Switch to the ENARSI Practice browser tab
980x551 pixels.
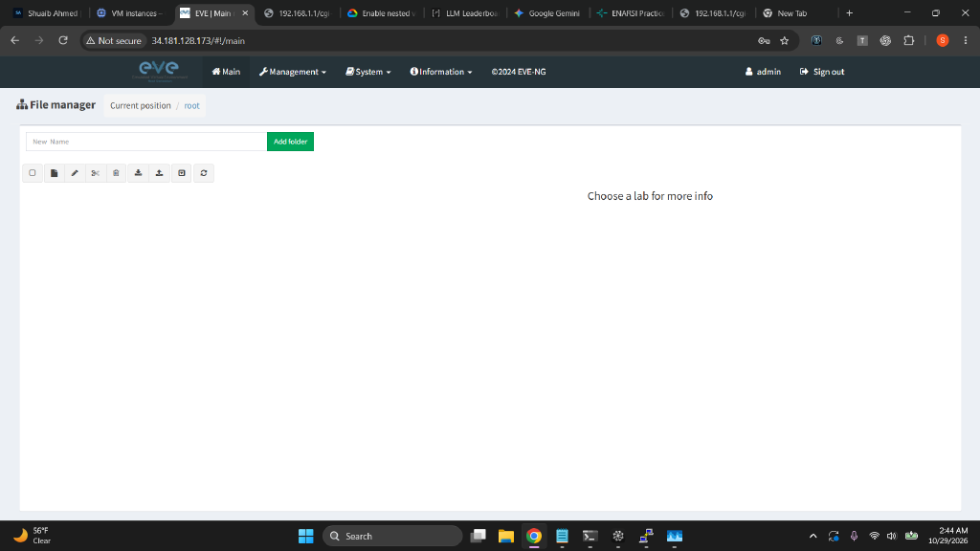(632, 13)
